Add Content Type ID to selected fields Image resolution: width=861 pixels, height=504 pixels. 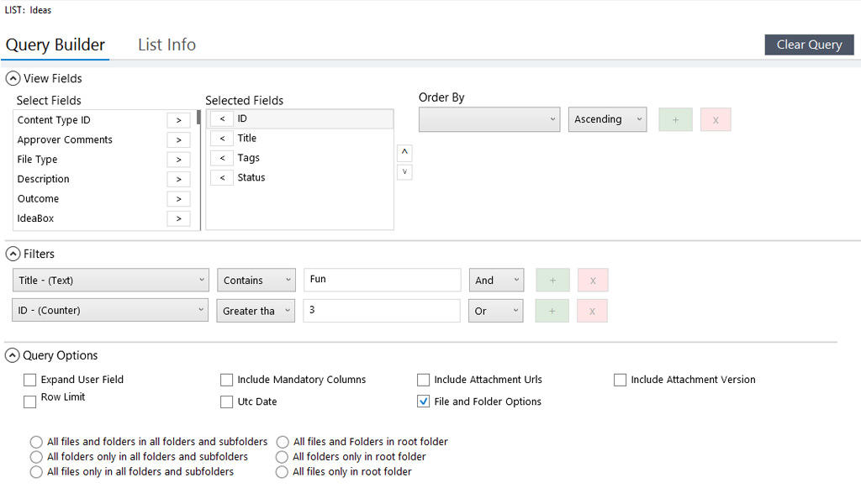tap(178, 120)
